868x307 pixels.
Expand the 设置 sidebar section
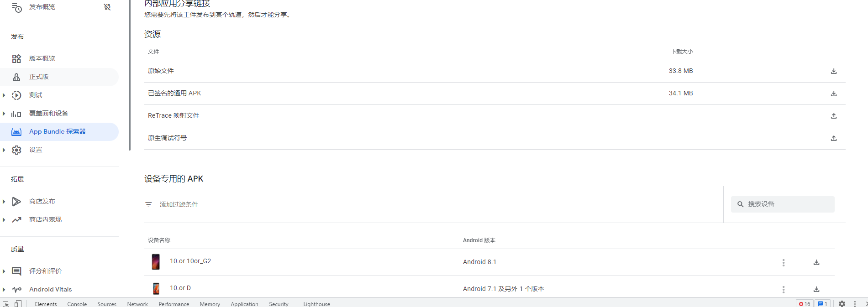4,150
